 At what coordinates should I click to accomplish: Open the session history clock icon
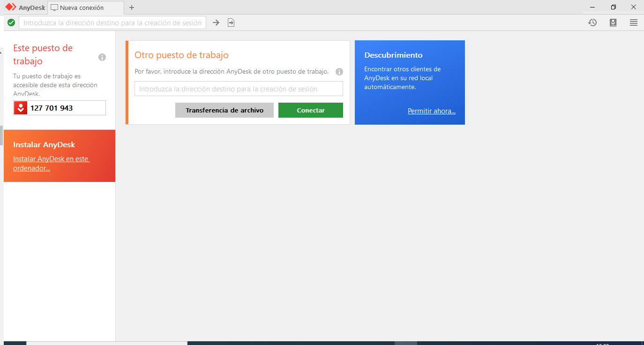pos(592,22)
